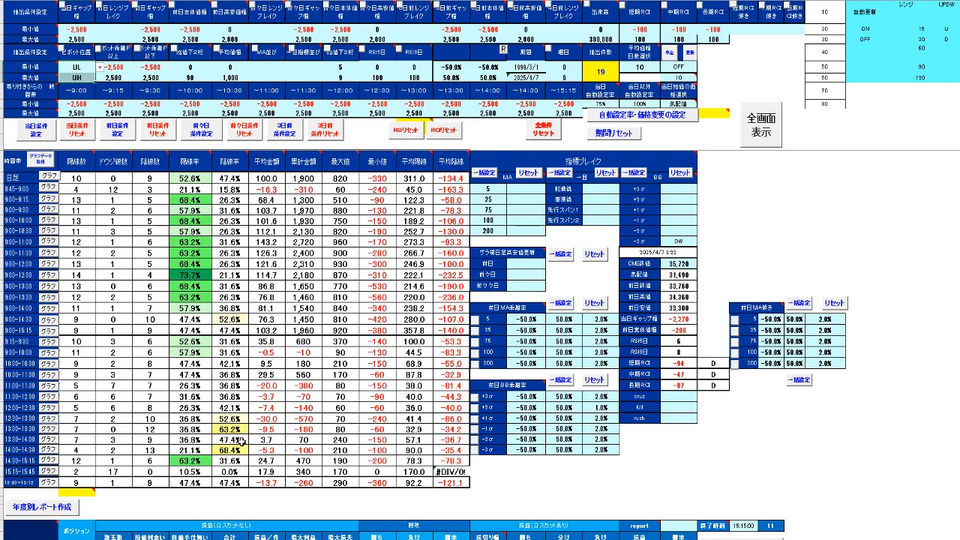Click the グラフ button in the 8:45-9:00 row
Viewport: 960px width, 540px height.
[x=48, y=187]
